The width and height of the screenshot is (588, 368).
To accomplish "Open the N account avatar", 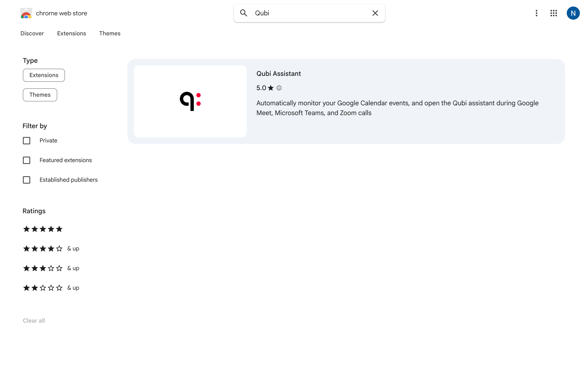I will coord(573,13).
